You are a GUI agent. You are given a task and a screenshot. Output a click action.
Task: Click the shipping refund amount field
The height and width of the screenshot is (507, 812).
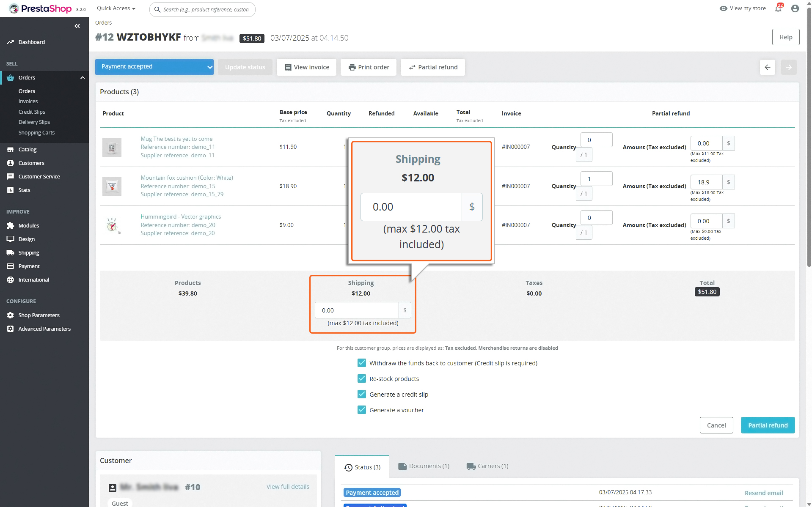point(357,310)
